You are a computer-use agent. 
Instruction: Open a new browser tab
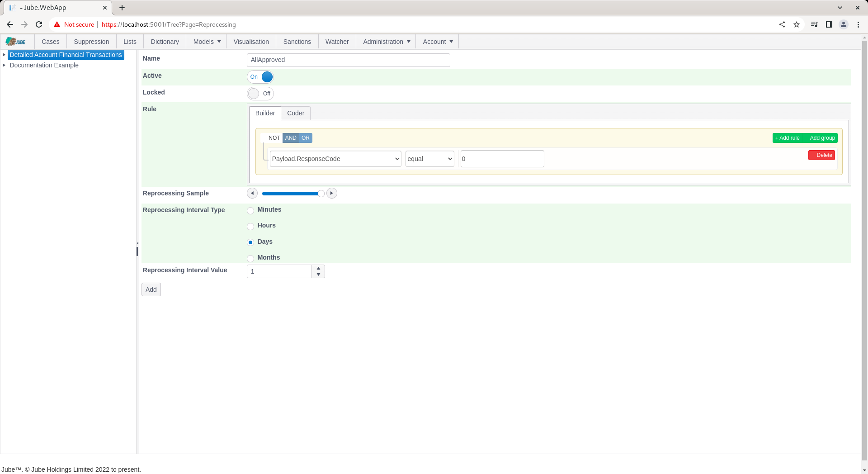pyautogui.click(x=122, y=8)
